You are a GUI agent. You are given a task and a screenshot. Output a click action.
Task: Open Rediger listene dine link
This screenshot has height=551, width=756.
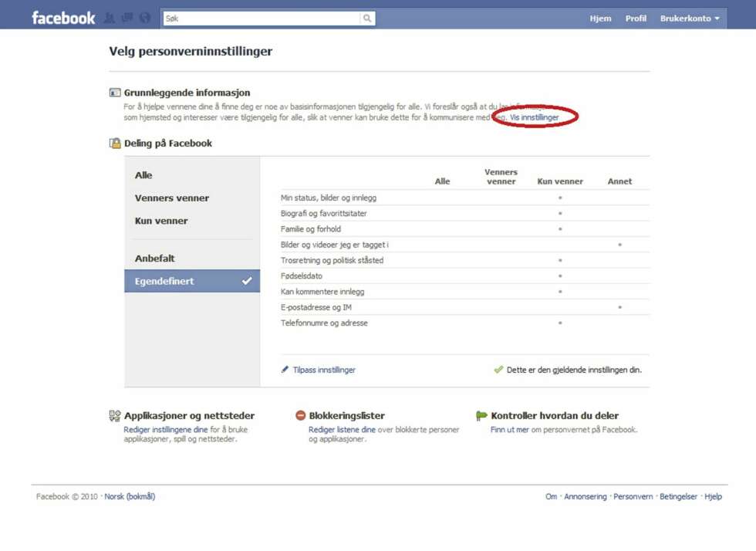tap(342, 429)
